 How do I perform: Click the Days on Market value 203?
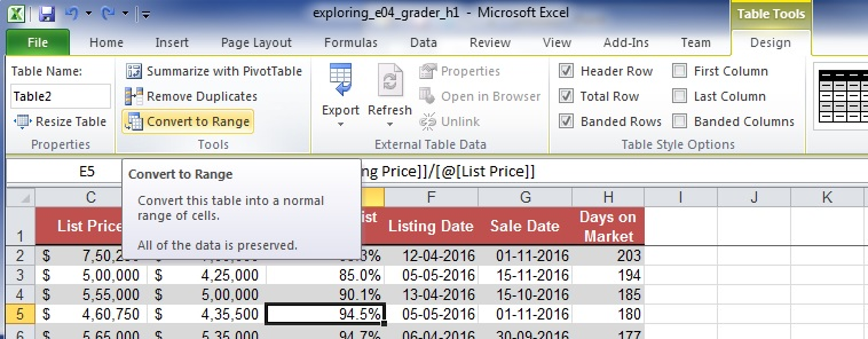tap(608, 255)
